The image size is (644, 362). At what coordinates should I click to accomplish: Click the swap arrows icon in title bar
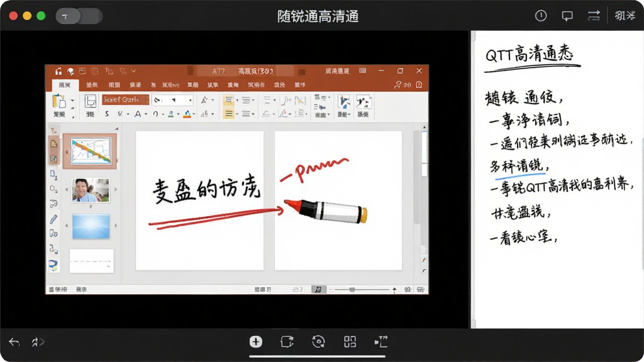[x=594, y=16]
